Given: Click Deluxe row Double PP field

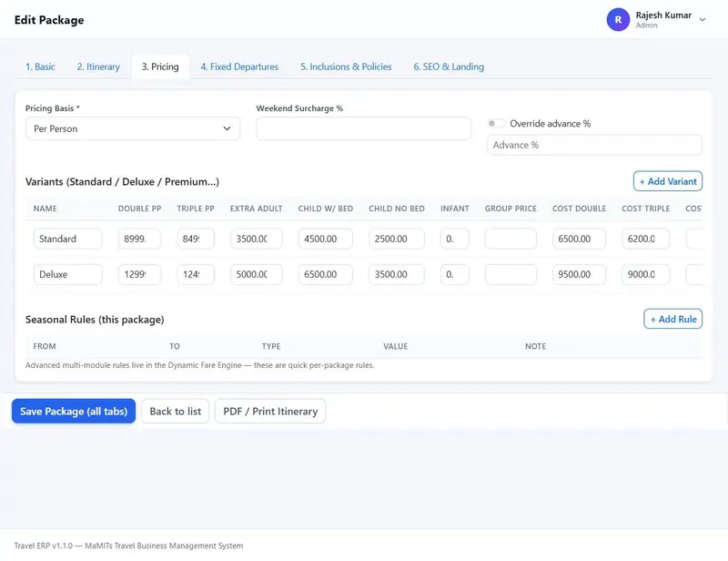Looking at the screenshot, I should 139,275.
